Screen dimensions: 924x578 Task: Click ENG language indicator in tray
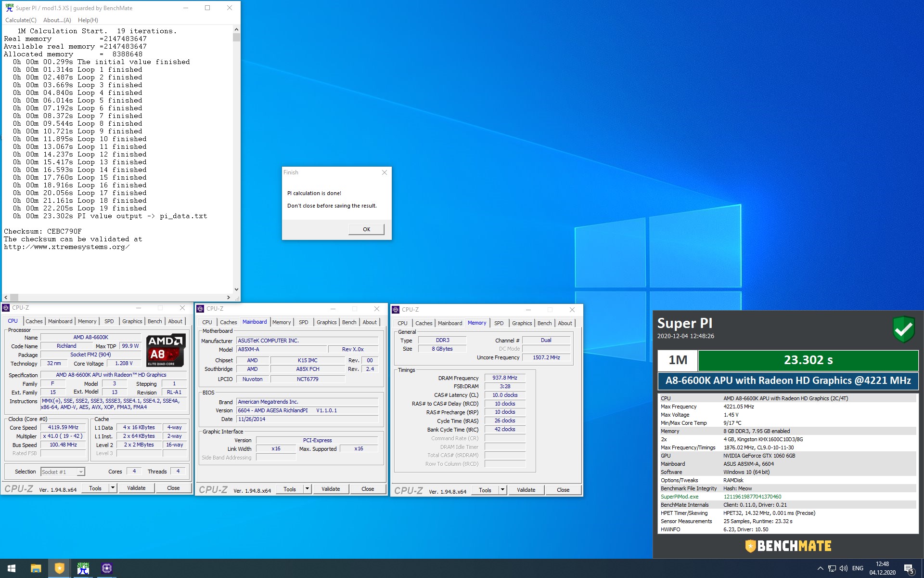point(858,568)
